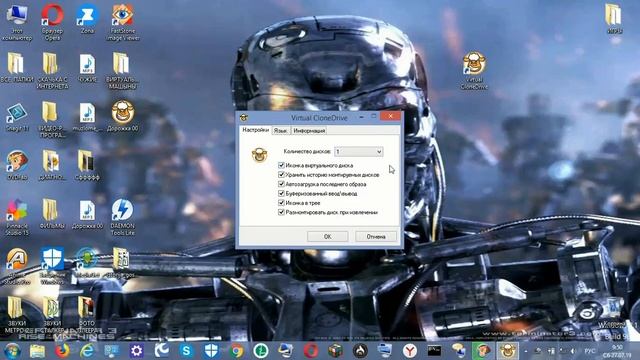Image resolution: width=640 pixels, height=360 pixels.
Task: Open the command prompt taskbar icon
Action: (434, 351)
